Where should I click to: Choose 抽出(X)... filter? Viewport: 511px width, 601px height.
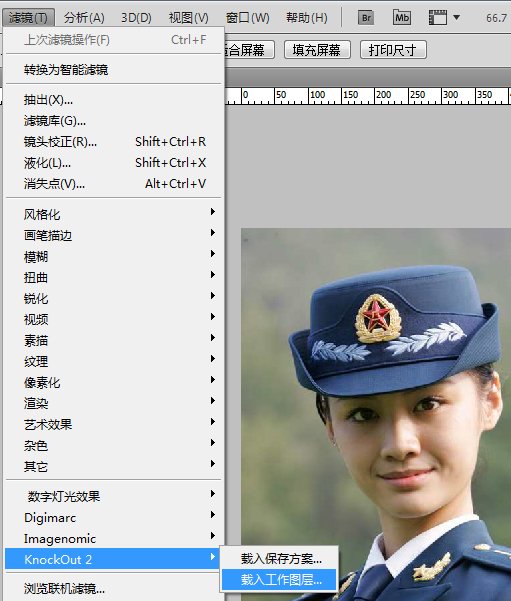[114, 100]
